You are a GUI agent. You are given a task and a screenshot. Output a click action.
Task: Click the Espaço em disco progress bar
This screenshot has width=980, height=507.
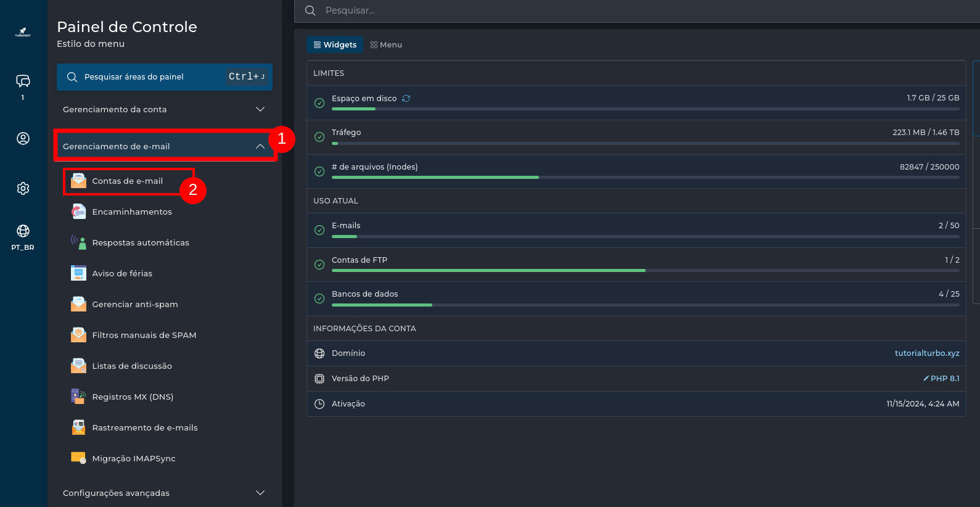pos(645,109)
